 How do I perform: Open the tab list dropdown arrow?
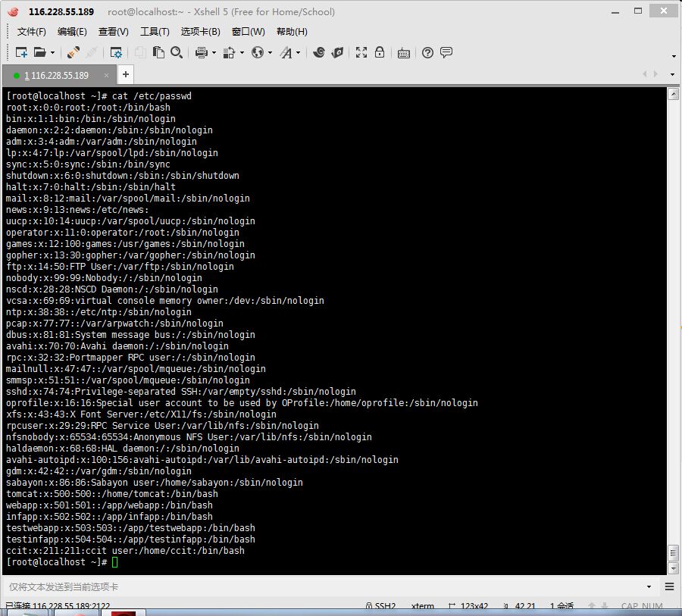[x=672, y=74]
